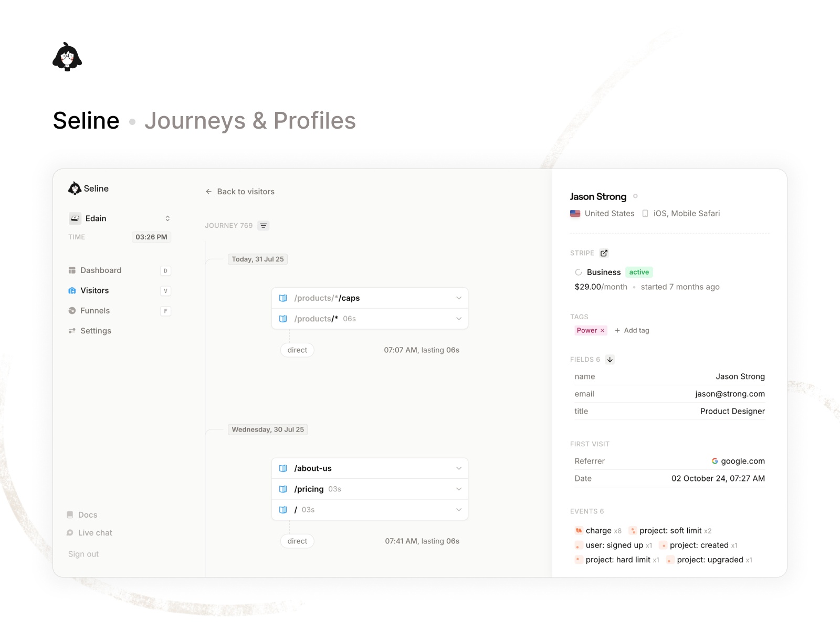Screen dimensions: 840x630
Task: Remove the Power tag
Action: (x=602, y=330)
